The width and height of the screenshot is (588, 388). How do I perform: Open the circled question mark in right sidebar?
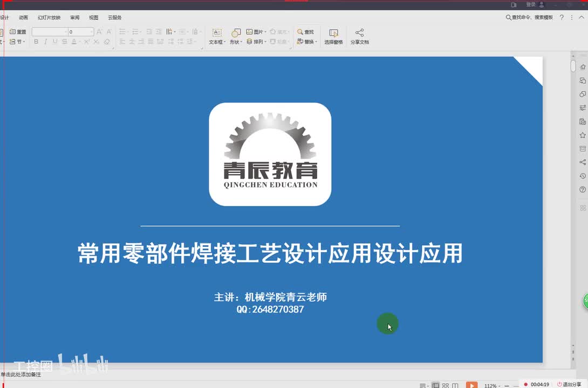click(583, 190)
